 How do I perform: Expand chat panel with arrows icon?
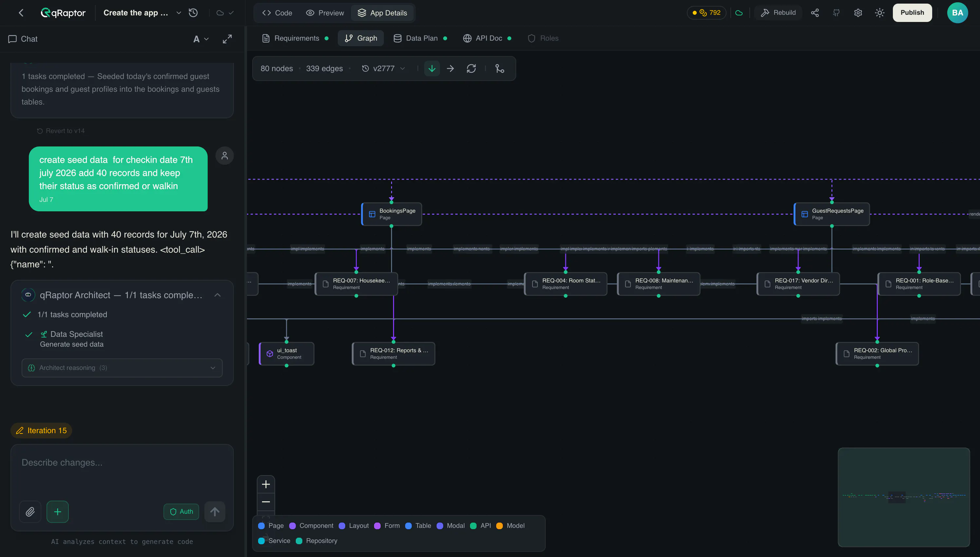point(227,39)
